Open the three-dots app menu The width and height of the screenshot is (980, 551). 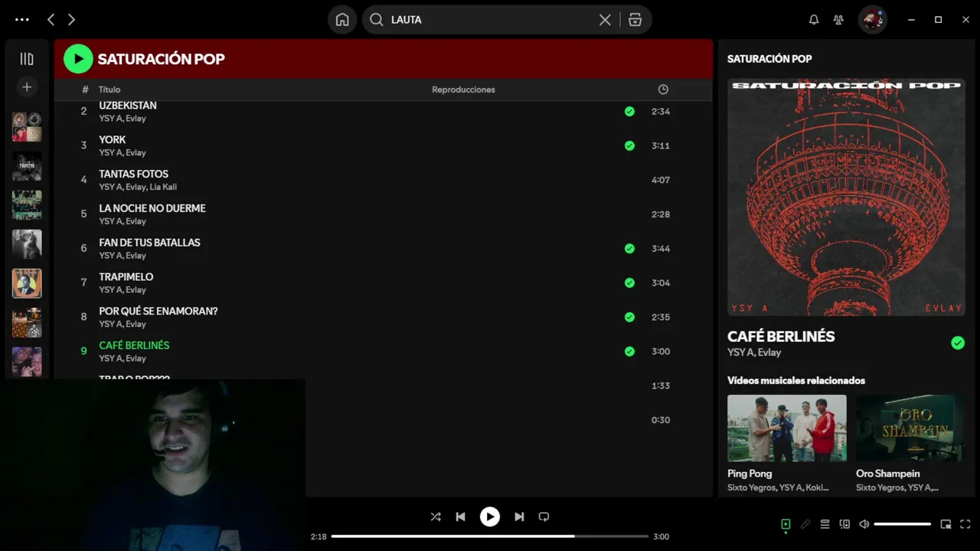tap(22, 20)
